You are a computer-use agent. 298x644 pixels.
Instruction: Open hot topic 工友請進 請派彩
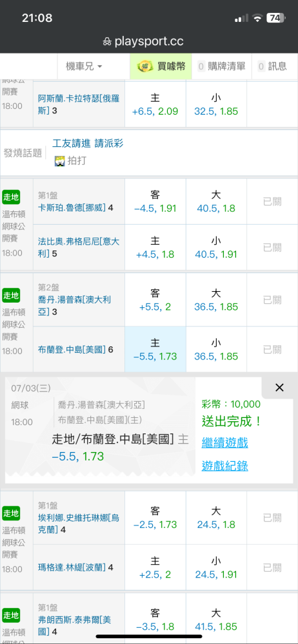(x=88, y=144)
